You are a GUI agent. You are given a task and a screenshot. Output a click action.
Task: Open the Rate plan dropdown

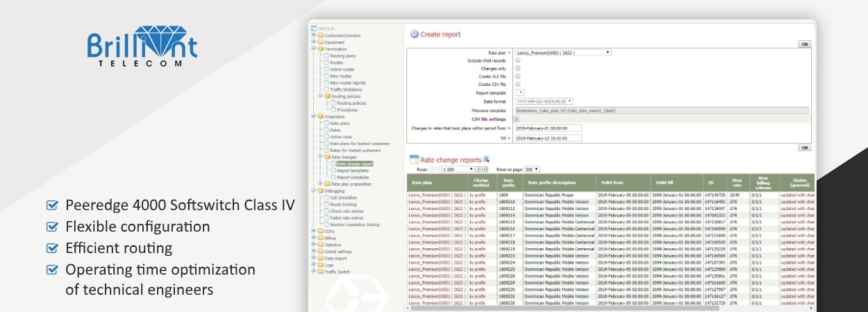(x=563, y=52)
